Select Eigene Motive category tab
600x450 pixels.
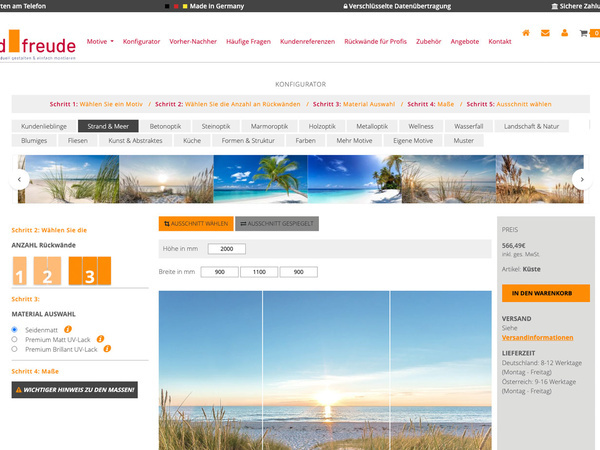coord(413,140)
